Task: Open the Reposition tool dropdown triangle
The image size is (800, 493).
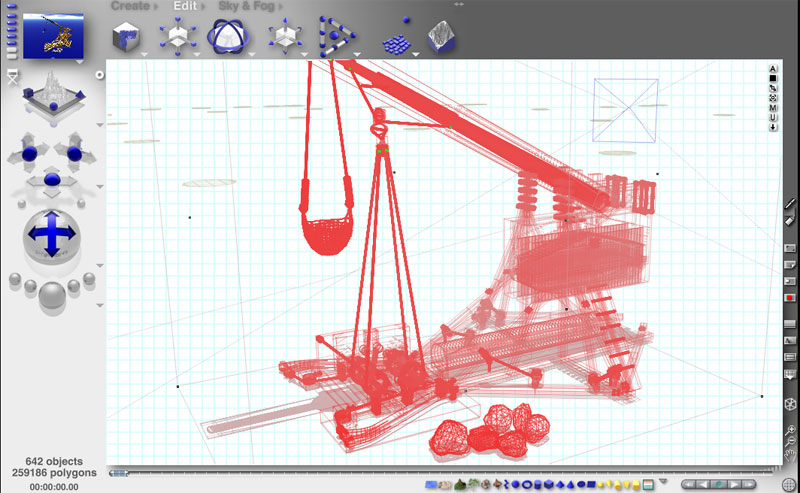Action: point(305,54)
